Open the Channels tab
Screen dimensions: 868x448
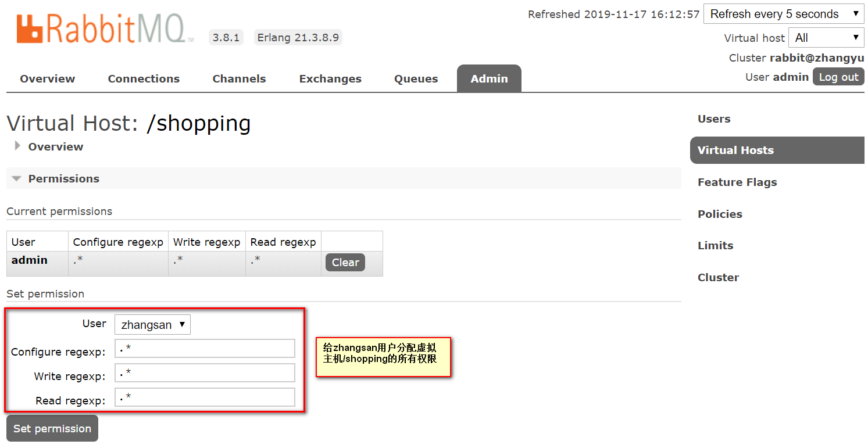[x=238, y=78]
